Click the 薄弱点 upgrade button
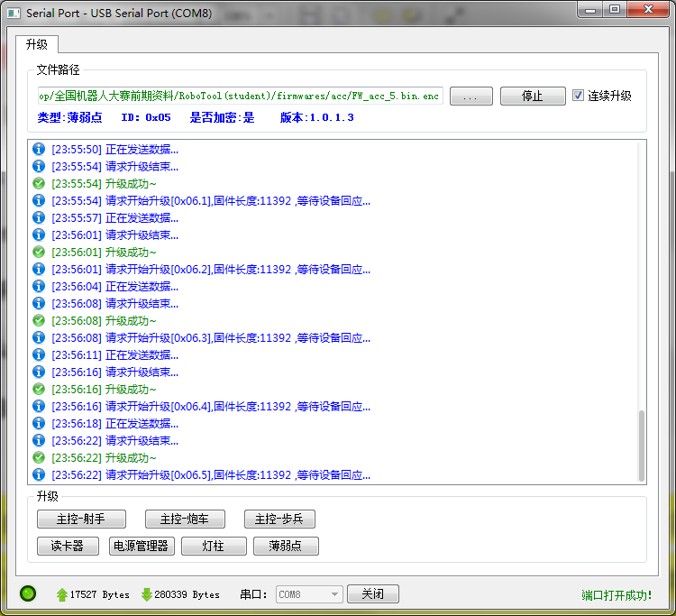 pyautogui.click(x=286, y=547)
